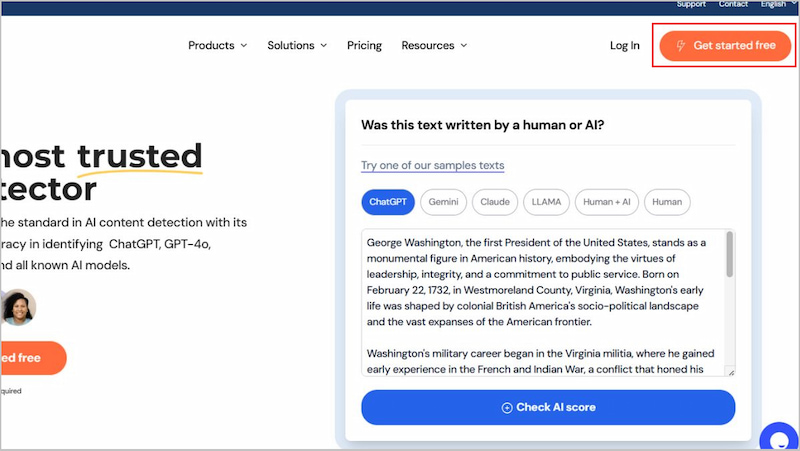Click the sample text area scrollbar
Screen dimensions: 800x451
tap(730, 254)
